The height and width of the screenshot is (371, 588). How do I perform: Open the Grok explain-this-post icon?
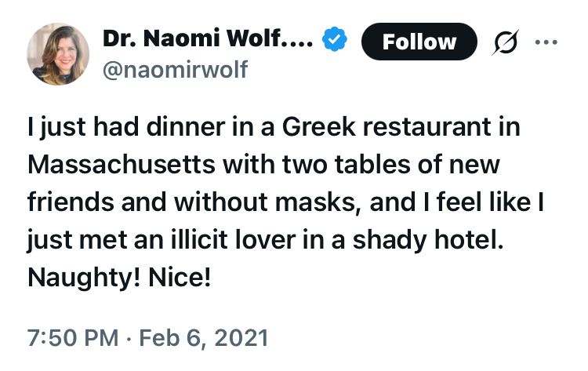pos(505,42)
